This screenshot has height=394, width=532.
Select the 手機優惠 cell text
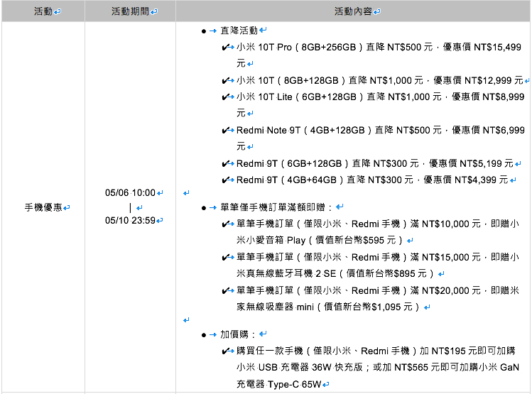43,207
